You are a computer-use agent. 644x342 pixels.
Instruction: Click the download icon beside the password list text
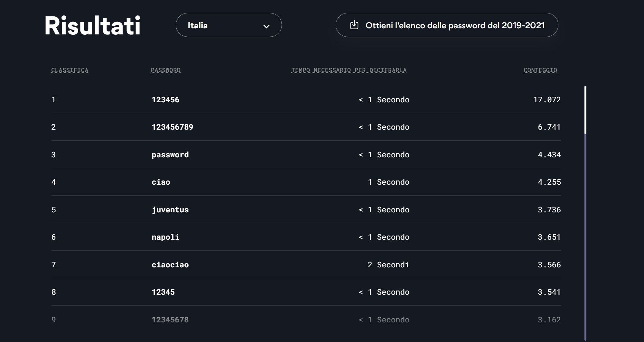pos(354,25)
